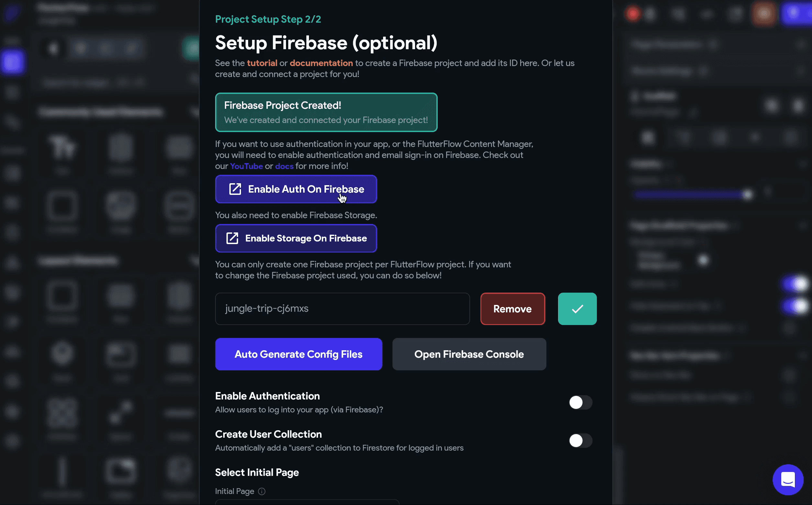Screen dimensions: 812x505
Task: Confirm the project ID with the green checkmark
Action: click(x=577, y=309)
